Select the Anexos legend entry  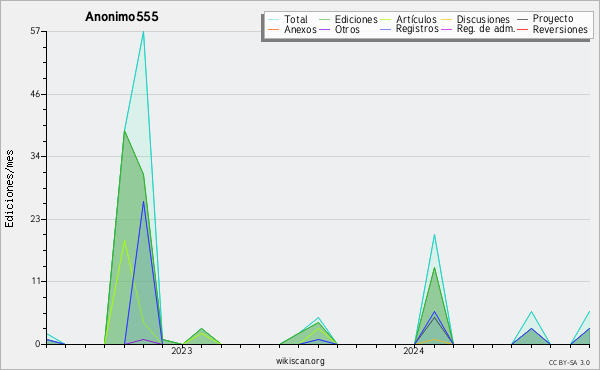pos(292,29)
